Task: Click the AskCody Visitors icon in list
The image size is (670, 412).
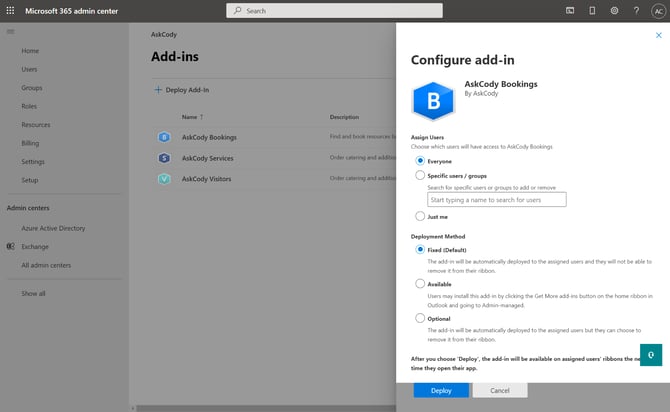Action: click(x=164, y=179)
